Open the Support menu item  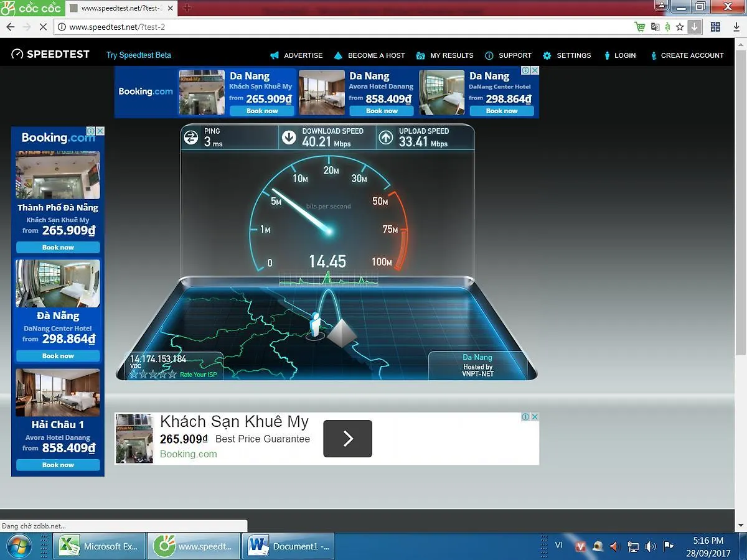tap(508, 55)
